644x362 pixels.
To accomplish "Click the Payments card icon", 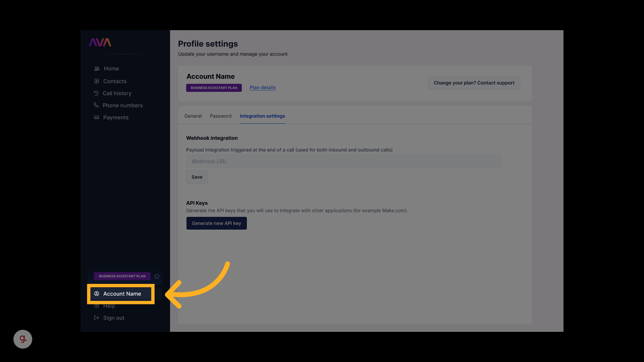I will [97, 117].
